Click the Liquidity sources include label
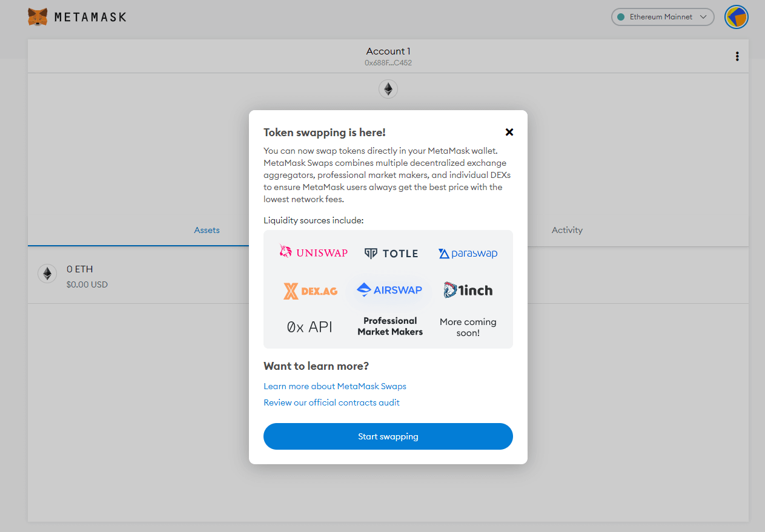 [x=314, y=220]
